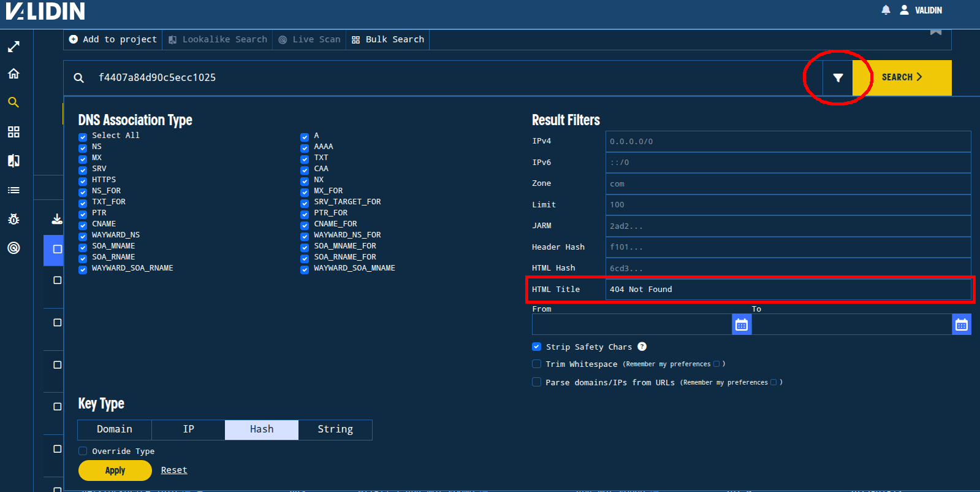Click the From date input field
980x492 pixels.
632,325
